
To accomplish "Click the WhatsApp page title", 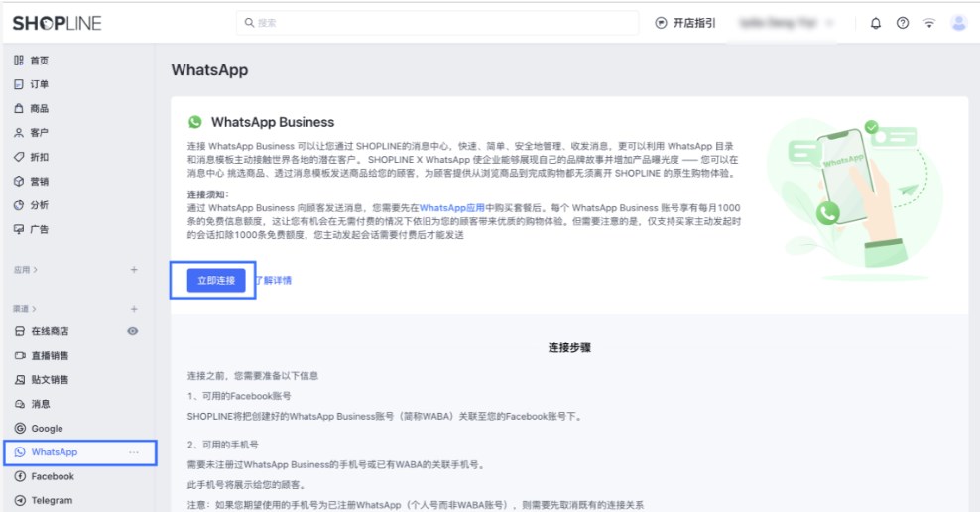I will tap(209, 70).
